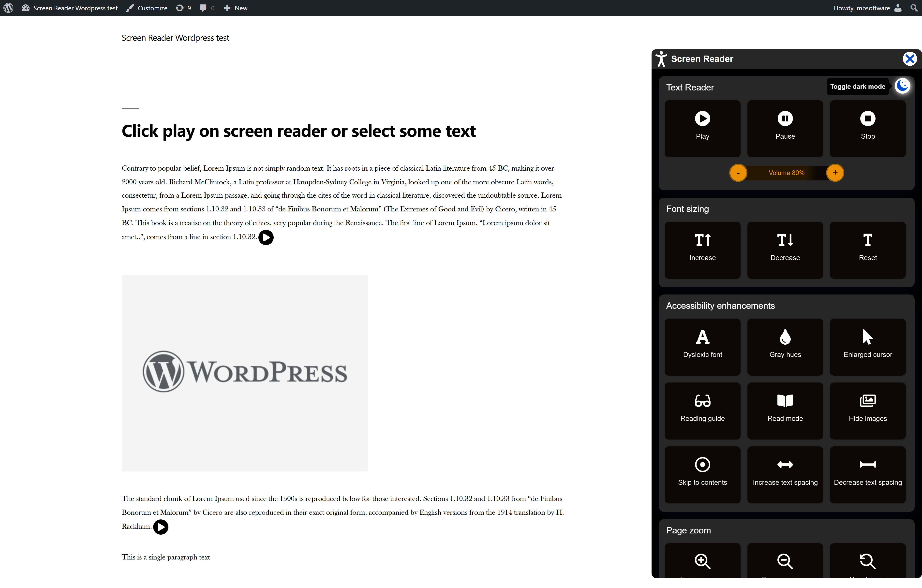
Task: Click Skip to contents
Action: 702,474
